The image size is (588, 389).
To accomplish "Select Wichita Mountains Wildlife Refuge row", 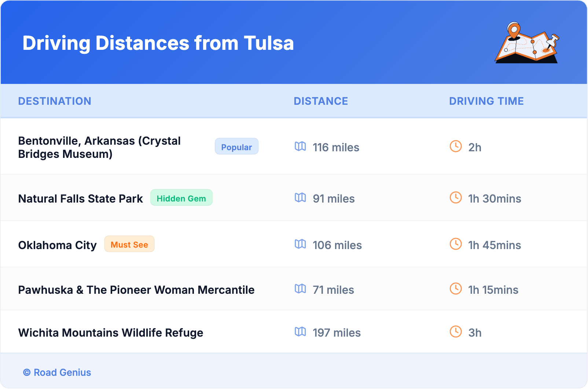I will tap(111, 333).
